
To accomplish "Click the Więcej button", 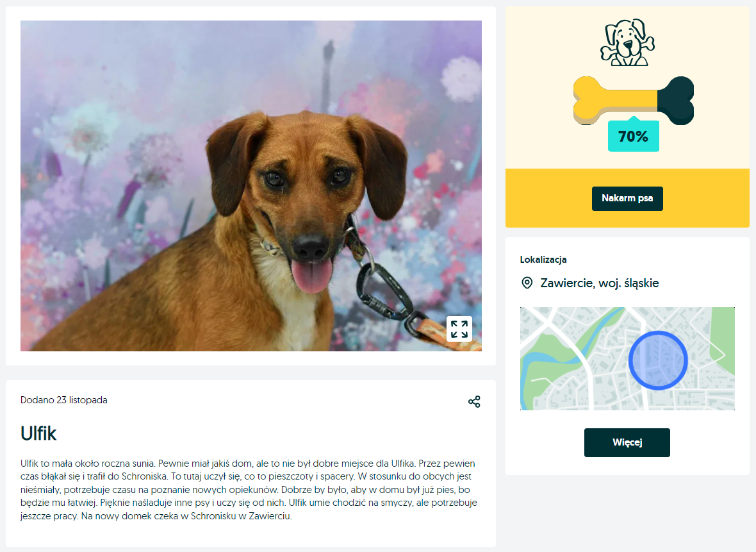I will click(627, 442).
